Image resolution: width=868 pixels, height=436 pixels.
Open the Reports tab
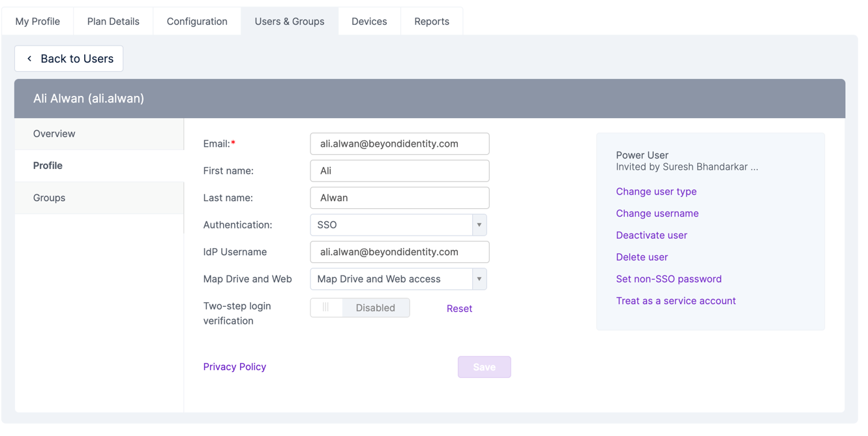tap(432, 22)
